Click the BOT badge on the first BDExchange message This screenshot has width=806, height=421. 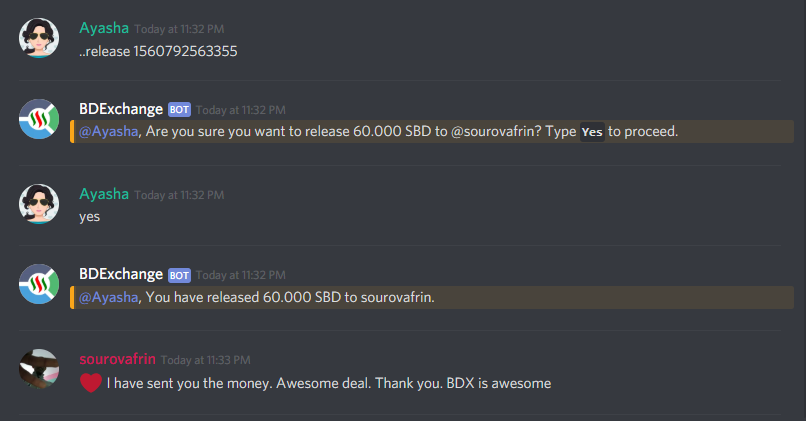[x=179, y=109]
